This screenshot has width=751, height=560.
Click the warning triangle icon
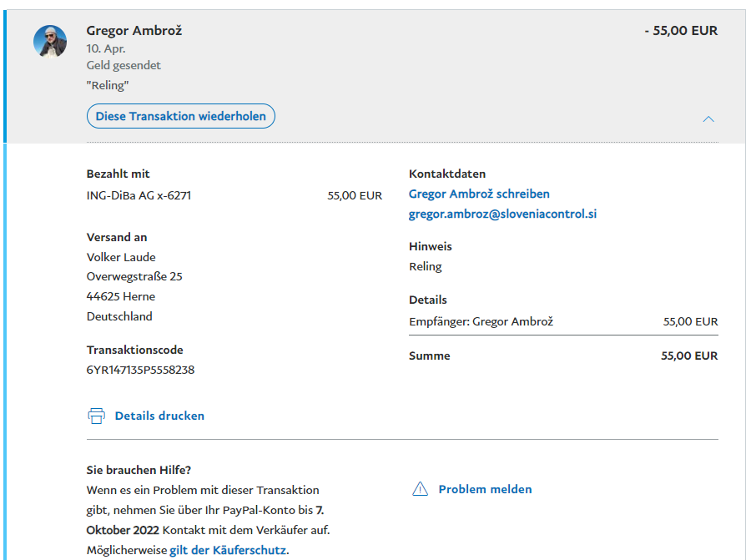click(x=421, y=489)
